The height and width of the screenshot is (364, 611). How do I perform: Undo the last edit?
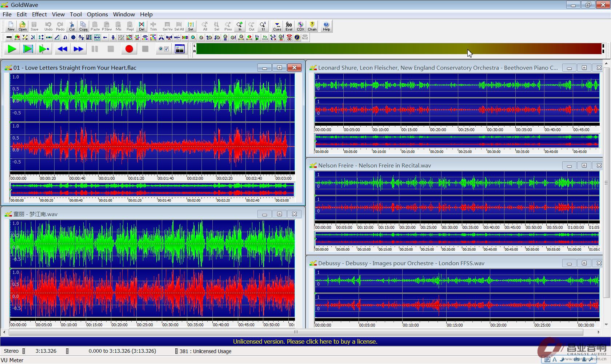pos(48,26)
